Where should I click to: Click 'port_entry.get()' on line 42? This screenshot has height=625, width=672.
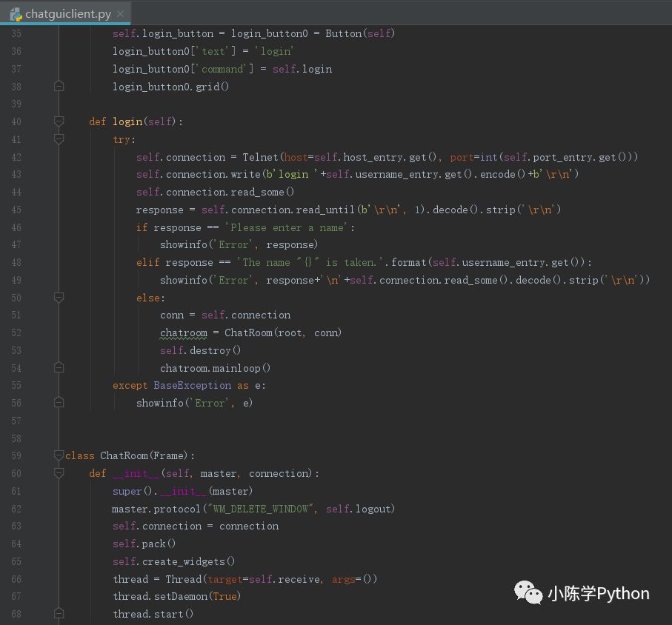[x=580, y=157]
